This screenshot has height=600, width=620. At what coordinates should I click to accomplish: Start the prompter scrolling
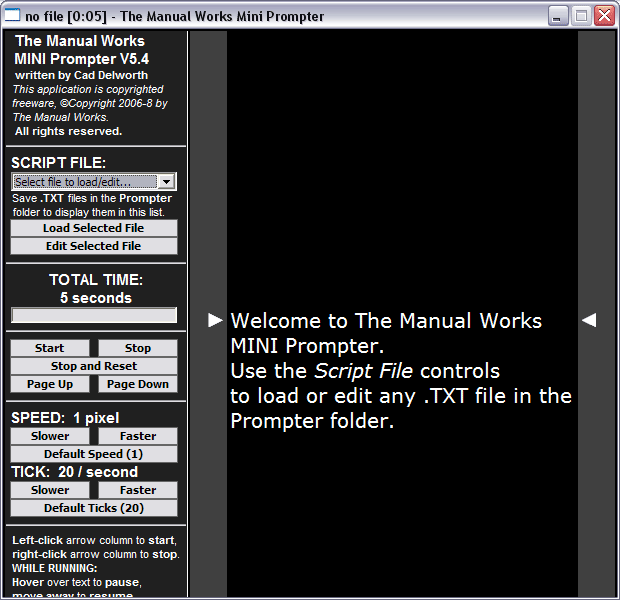(50, 348)
